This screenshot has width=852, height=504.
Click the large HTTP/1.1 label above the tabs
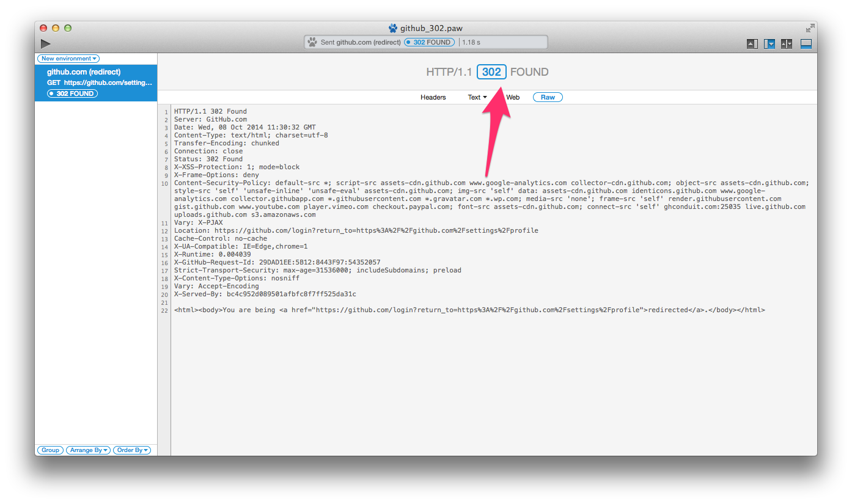[449, 72]
